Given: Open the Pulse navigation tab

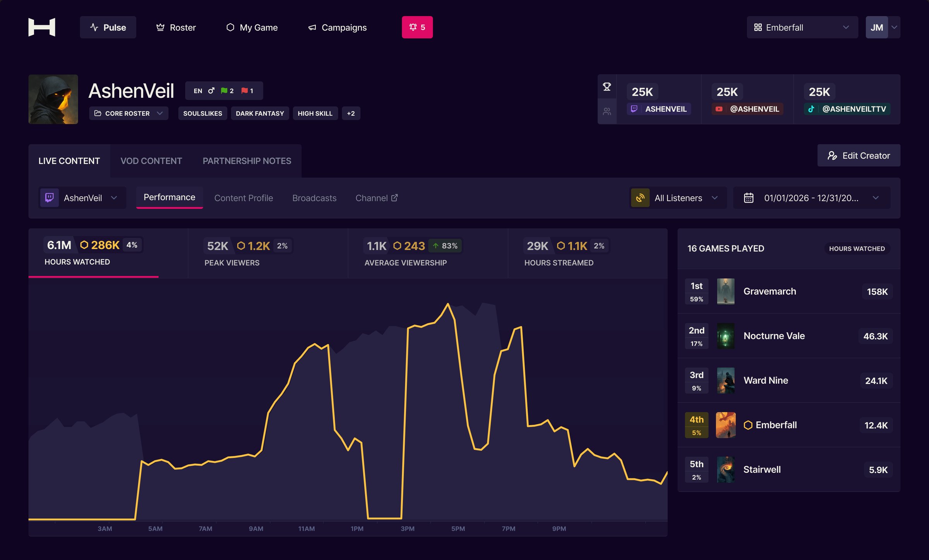Looking at the screenshot, I should 108,27.
